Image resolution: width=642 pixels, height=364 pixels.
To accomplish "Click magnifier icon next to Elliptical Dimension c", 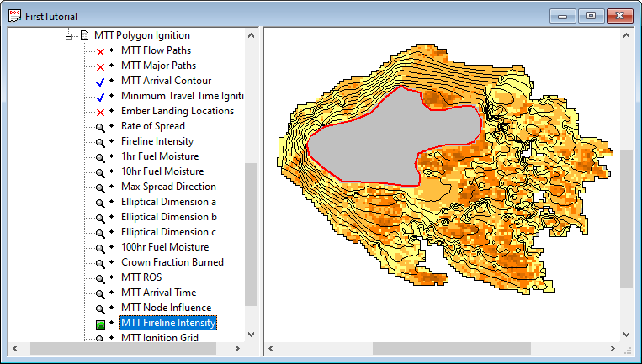I will pyautogui.click(x=100, y=233).
